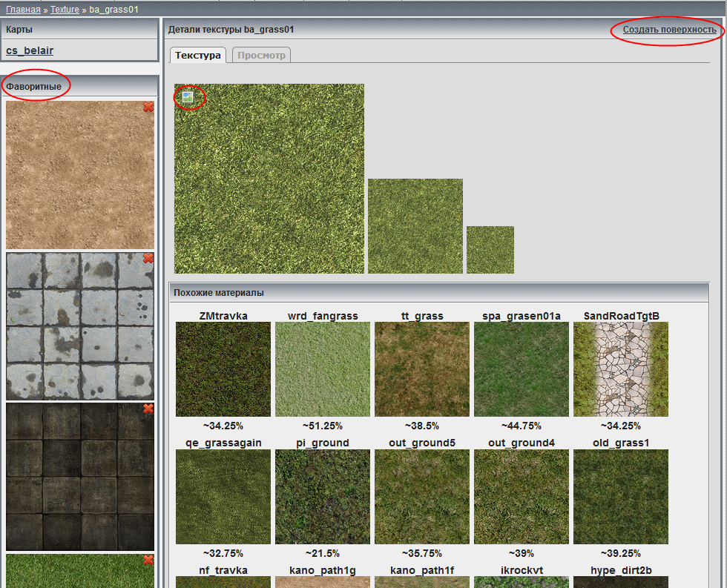Click the ~21.5% similarity value
This screenshot has width=727, height=588.
323,553
